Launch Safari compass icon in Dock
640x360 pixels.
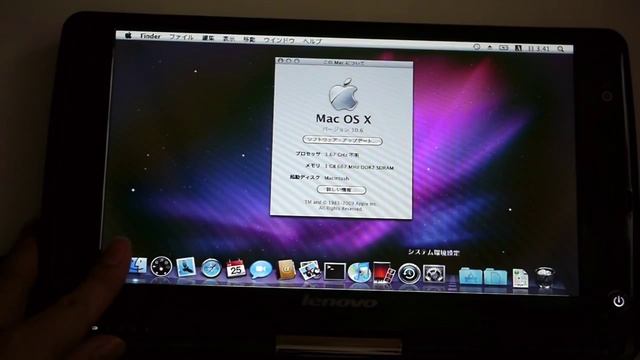point(211,268)
